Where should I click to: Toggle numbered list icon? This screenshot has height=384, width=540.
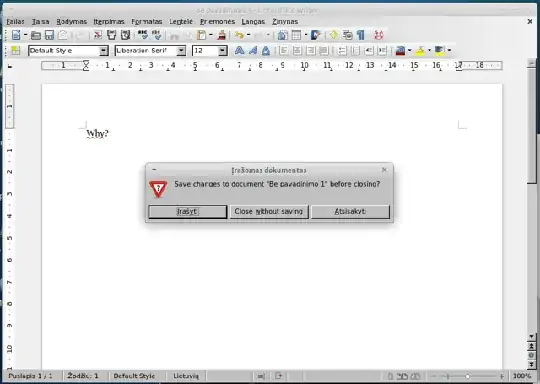pyautogui.click(x=341, y=51)
